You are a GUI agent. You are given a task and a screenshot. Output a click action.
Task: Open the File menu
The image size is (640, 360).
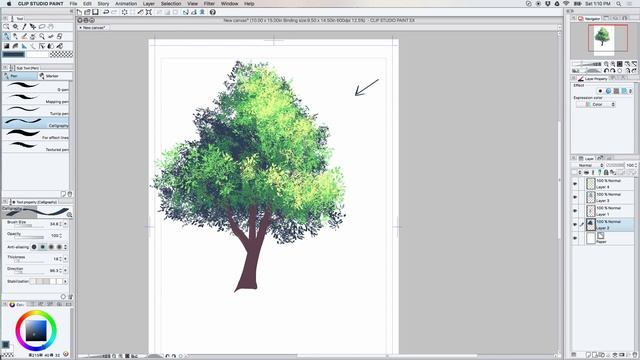tap(73, 4)
